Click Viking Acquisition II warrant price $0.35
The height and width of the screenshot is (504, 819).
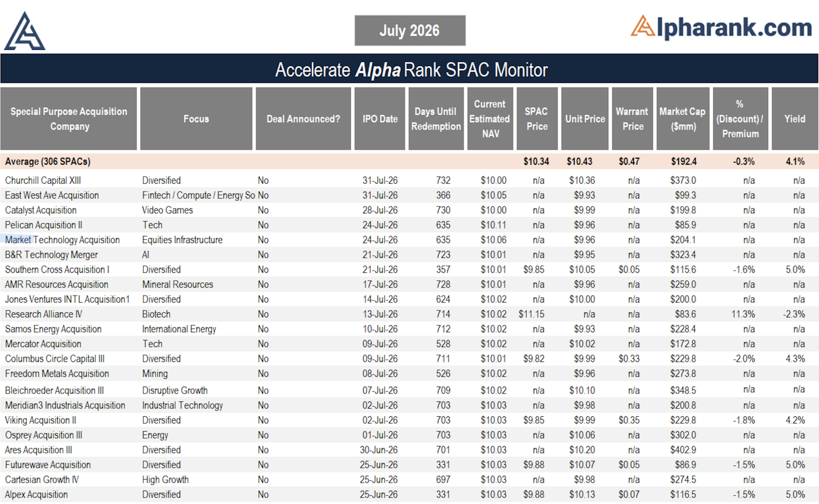coord(629,420)
